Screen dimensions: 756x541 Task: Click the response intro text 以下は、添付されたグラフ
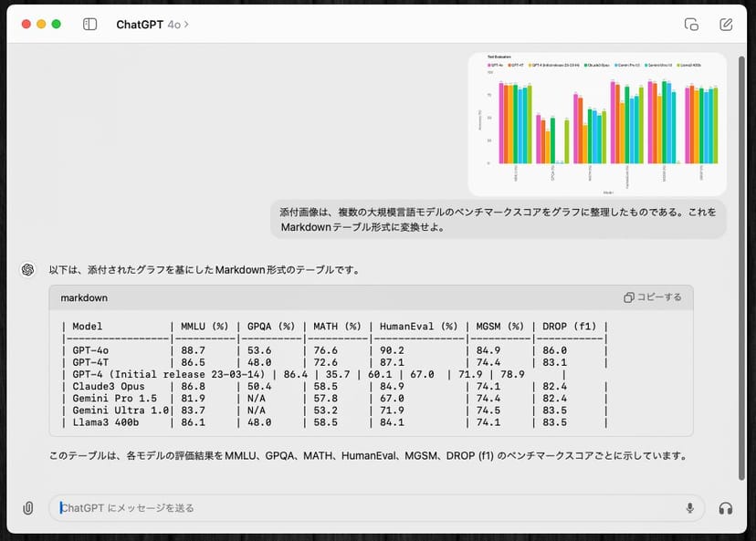[204, 269]
